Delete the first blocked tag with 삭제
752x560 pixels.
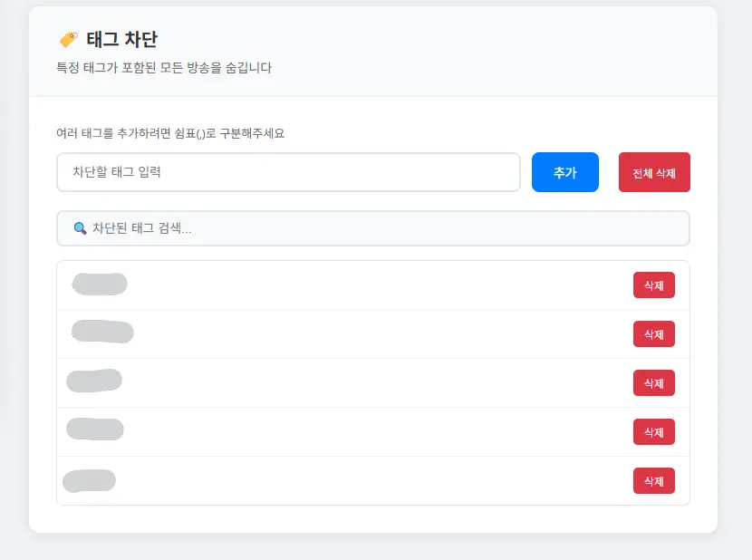point(653,285)
